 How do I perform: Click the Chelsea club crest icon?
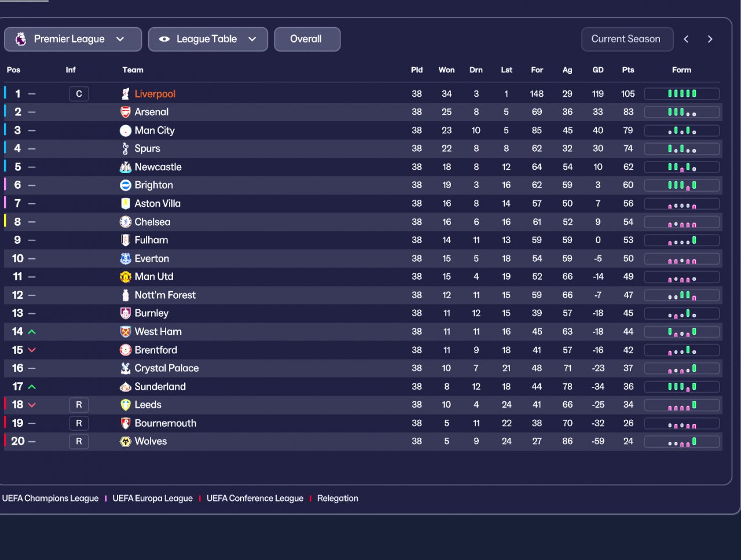(125, 222)
